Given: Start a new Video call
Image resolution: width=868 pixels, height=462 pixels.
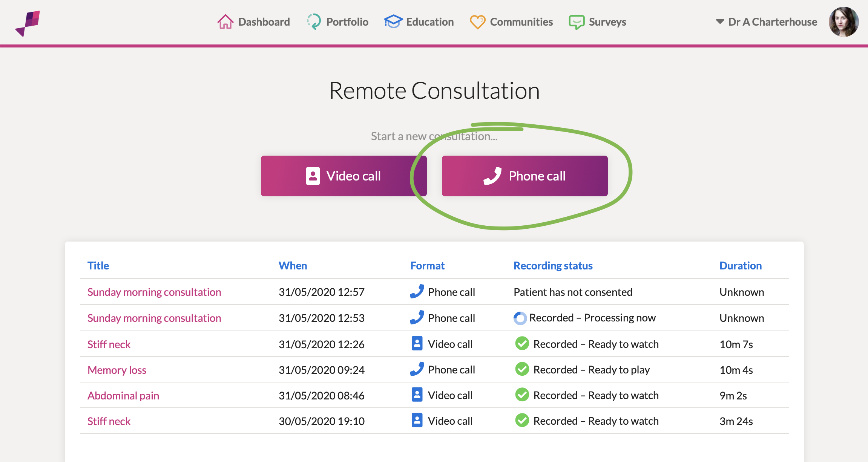Looking at the screenshot, I should pyautogui.click(x=344, y=176).
